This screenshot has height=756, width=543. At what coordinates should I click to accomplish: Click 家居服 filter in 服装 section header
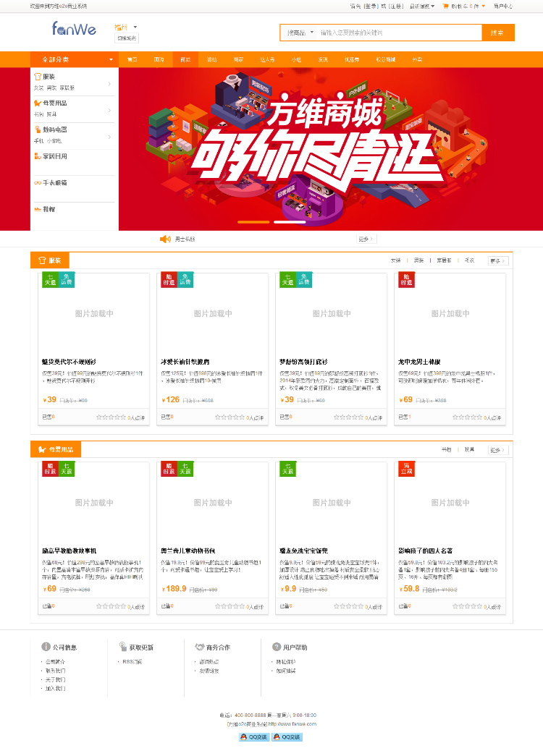[444, 260]
